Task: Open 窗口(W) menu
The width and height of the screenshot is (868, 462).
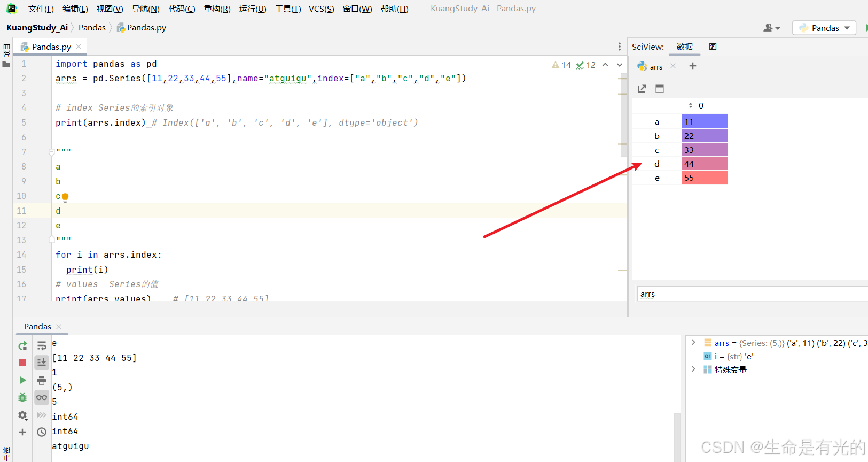Action: [x=357, y=9]
